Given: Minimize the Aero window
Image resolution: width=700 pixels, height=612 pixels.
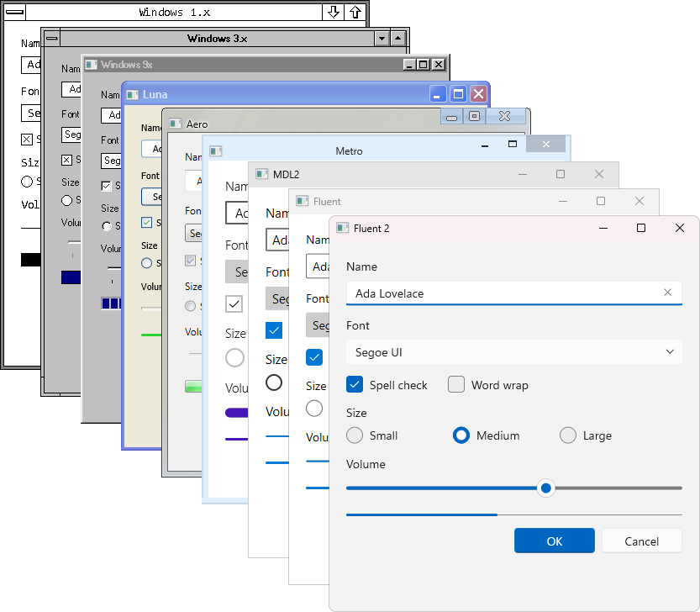Looking at the screenshot, I should pyautogui.click(x=452, y=117).
